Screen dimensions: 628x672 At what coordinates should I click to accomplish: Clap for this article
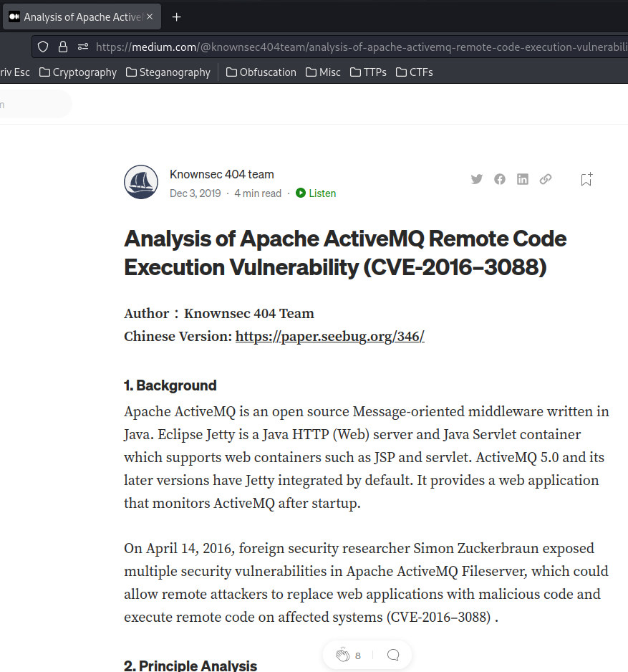click(x=343, y=655)
